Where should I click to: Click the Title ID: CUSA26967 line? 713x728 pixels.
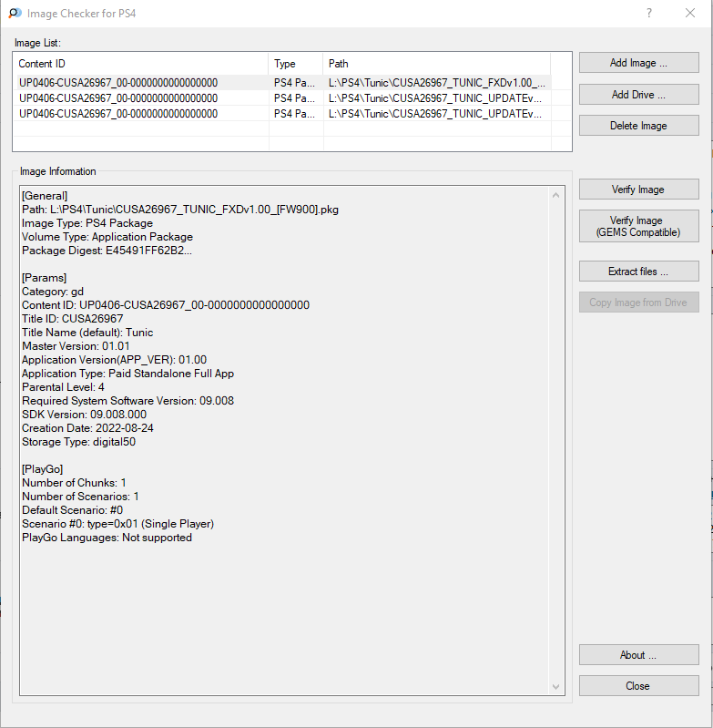[x=72, y=319]
